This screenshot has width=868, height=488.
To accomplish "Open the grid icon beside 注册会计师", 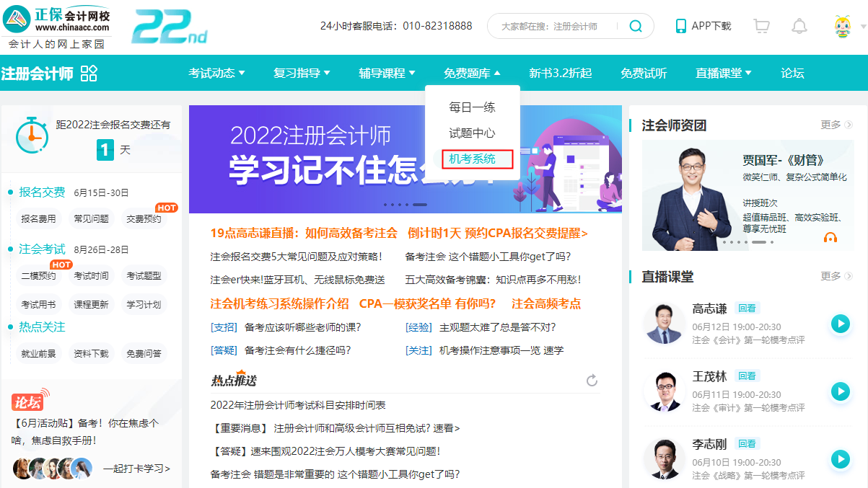I will [89, 73].
